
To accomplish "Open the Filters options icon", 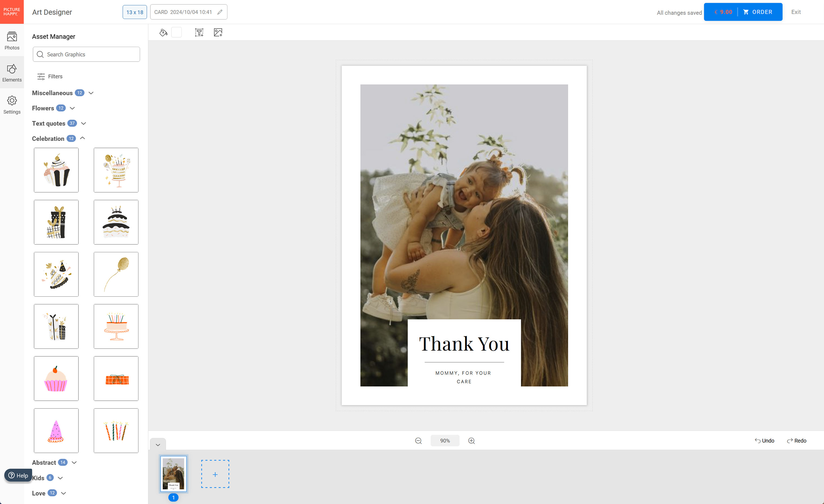I will coord(41,76).
